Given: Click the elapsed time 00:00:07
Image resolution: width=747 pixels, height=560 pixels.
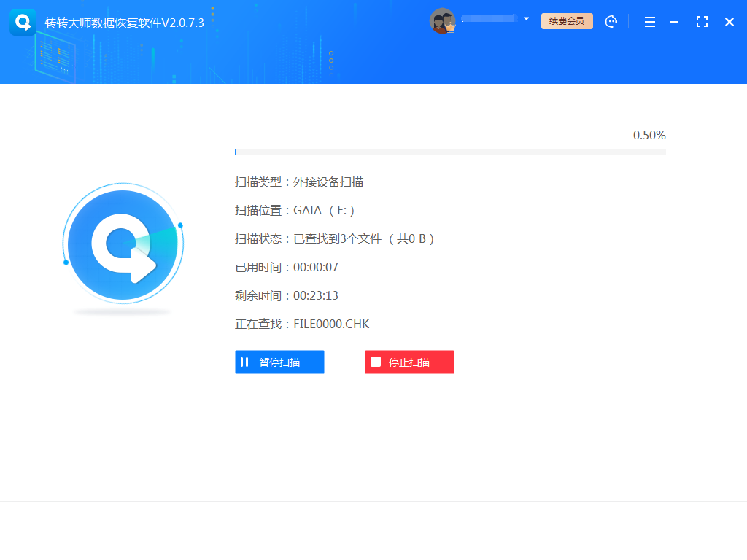Looking at the screenshot, I should pos(316,267).
